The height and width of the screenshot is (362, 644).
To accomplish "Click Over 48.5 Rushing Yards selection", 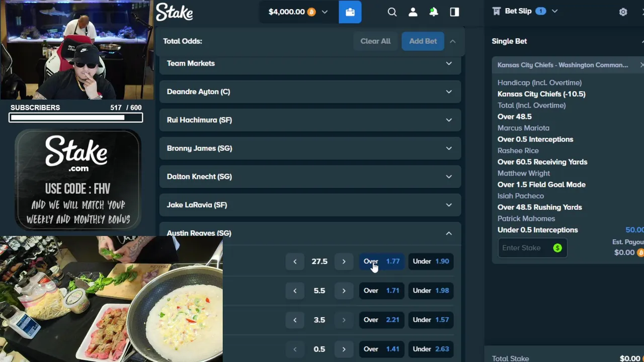I will (x=539, y=207).
